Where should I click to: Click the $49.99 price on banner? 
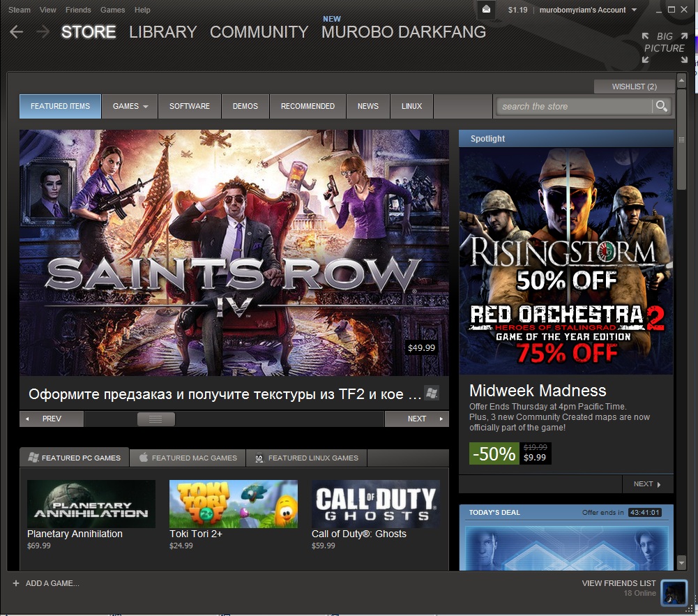[422, 348]
